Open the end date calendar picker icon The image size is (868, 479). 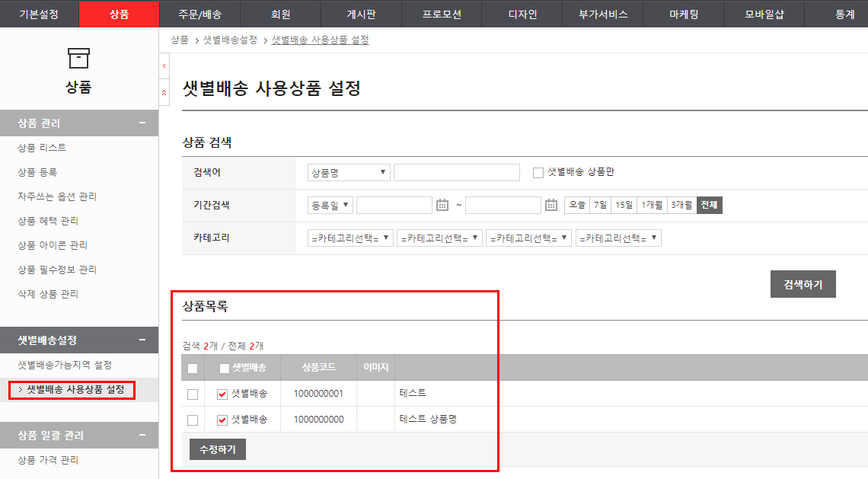(x=552, y=205)
